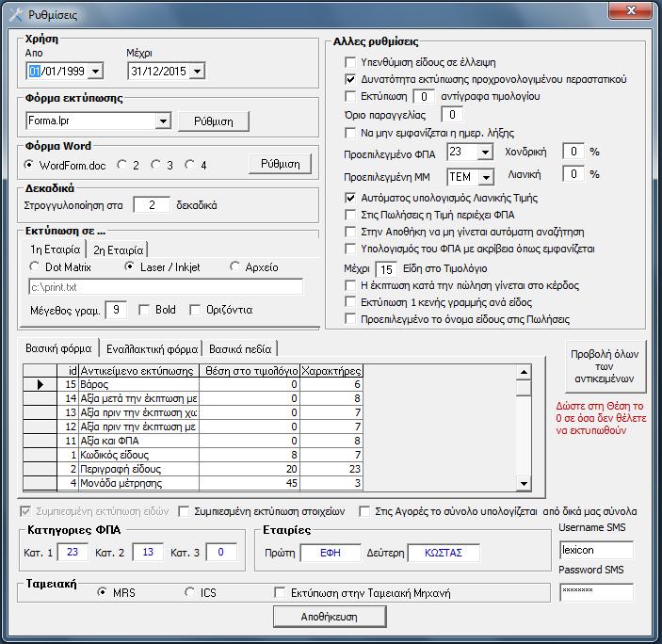Select 'Αρχείο' output option
The width and height of the screenshot is (662, 644).
tap(234, 266)
